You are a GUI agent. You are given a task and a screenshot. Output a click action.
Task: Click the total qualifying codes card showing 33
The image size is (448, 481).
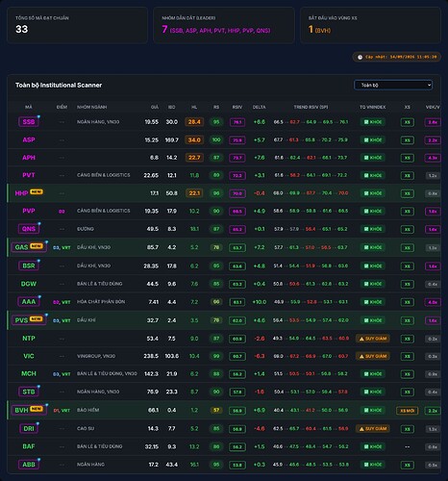(x=77, y=25)
